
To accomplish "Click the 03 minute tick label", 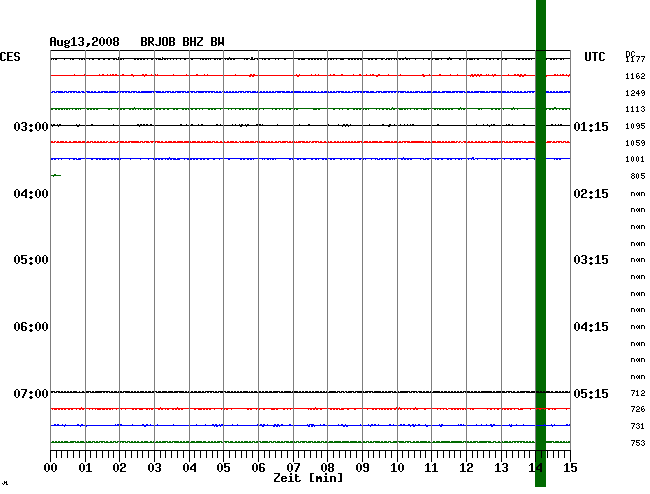I will (154, 468).
